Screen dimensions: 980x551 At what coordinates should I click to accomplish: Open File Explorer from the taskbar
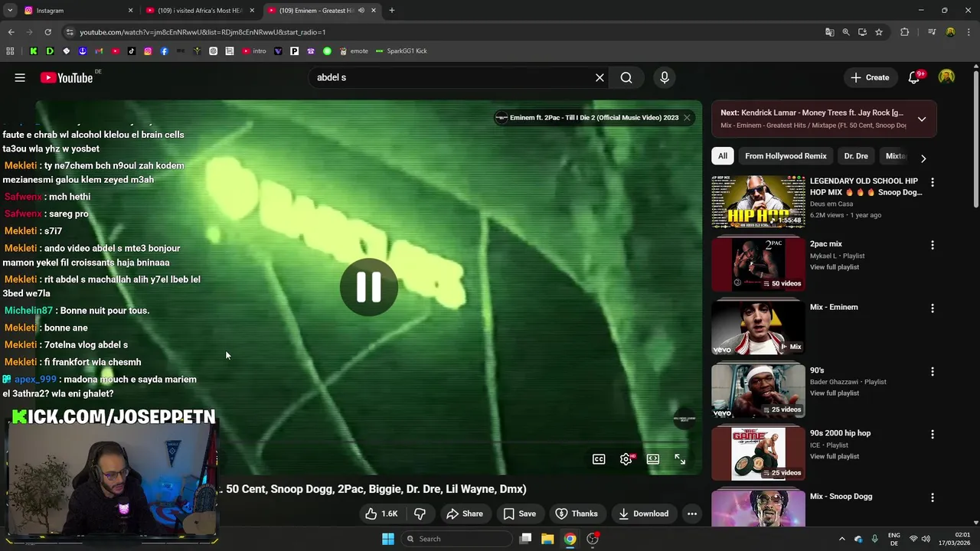(547, 539)
